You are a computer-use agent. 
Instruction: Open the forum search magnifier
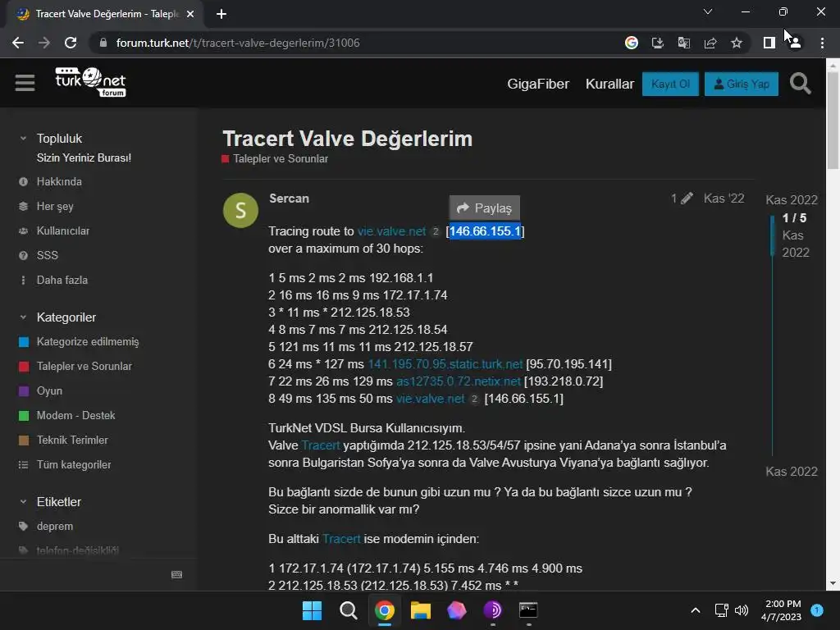(x=801, y=84)
